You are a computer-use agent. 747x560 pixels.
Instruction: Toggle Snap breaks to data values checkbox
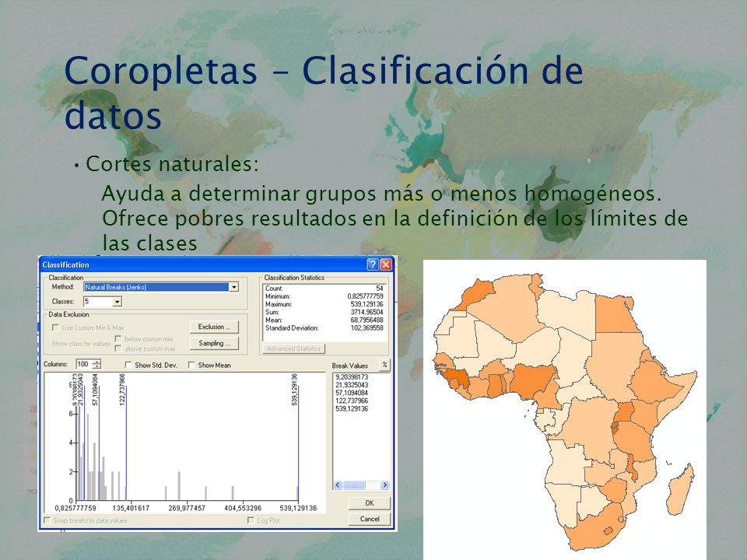[47, 520]
